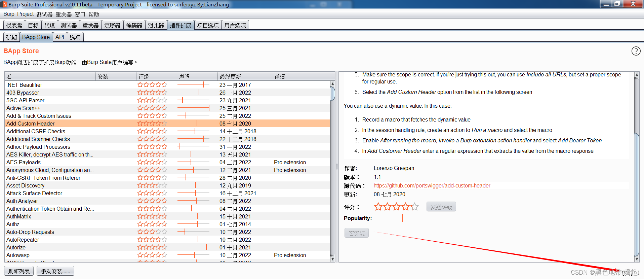Select the AuthMatrix extension
Viewport: 644px width, 279px height.
(167, 216)
